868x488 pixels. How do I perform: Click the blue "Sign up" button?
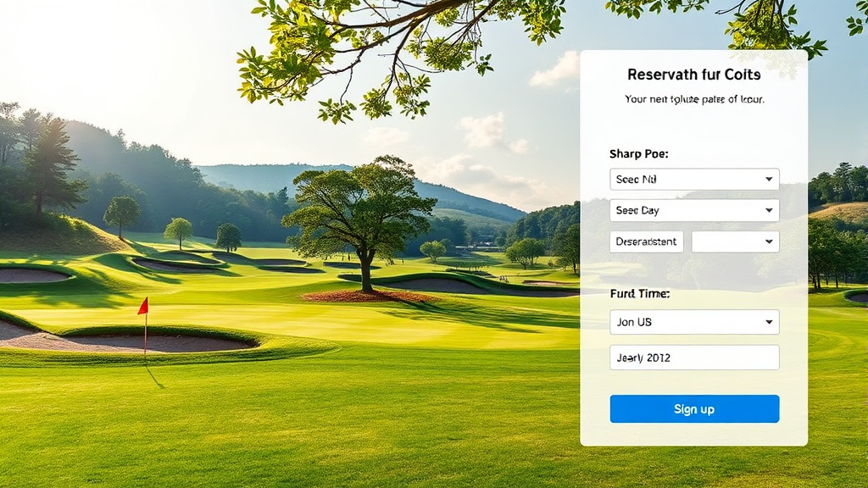[694, 409]
